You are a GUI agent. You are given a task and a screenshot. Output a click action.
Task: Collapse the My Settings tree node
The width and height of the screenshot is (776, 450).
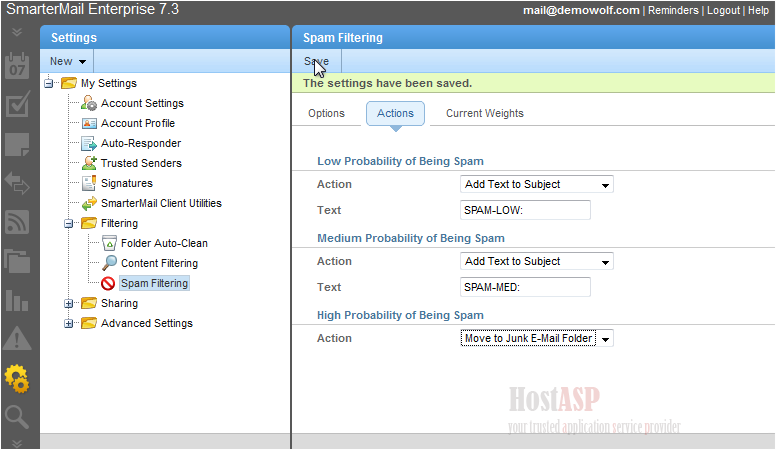(48, 83)
